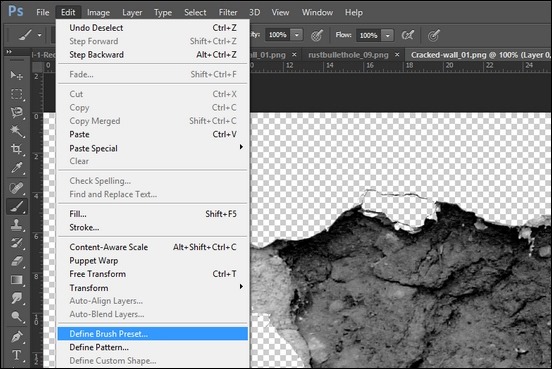Viewport: 552px width, 369px height.
Task: Open the Image menu
Action: click(98, 12)
